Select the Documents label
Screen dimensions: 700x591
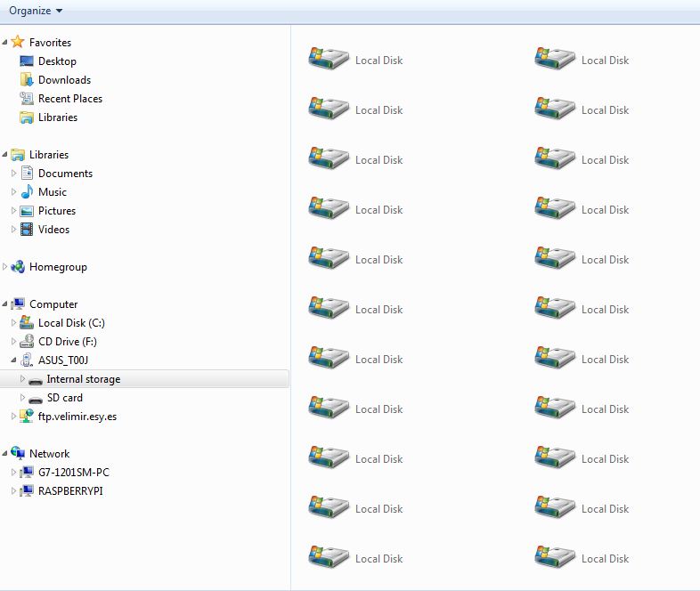click(x=65, y=173)
